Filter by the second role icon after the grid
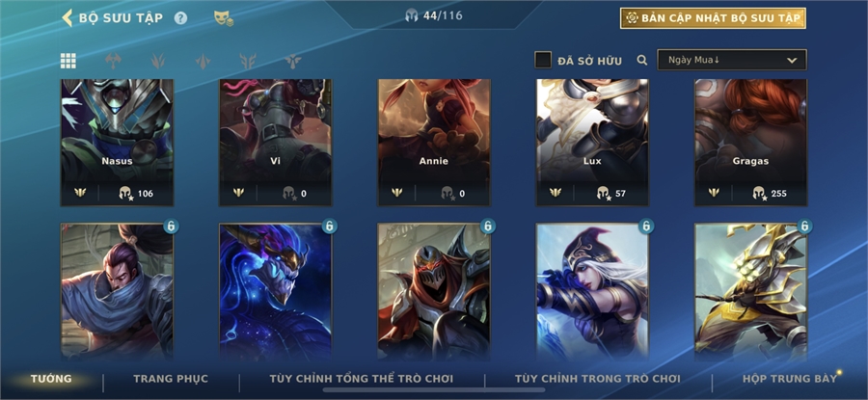 pos(158,61)
